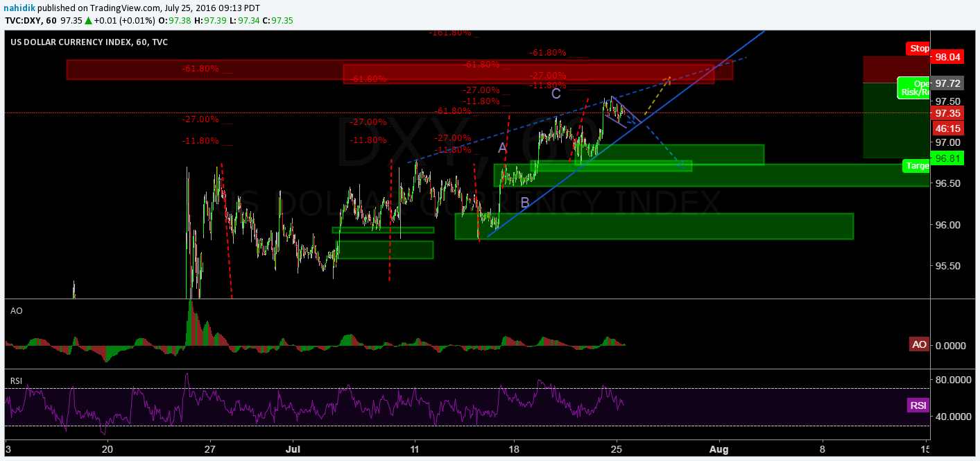
Task: Select the large green demand zone near 96.00
Action: 654,226
